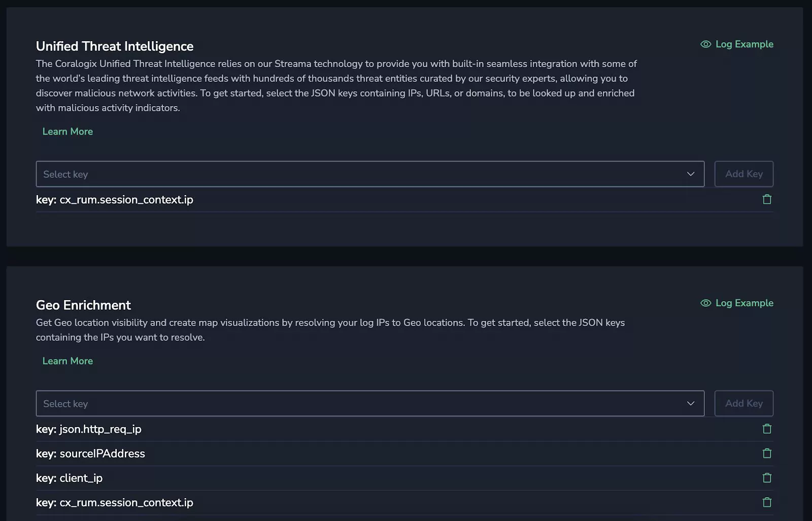Screen dimensions: 812x521
Task: Click the eye icon in Unified Threat Intelligence
Action: click(705, 44)
